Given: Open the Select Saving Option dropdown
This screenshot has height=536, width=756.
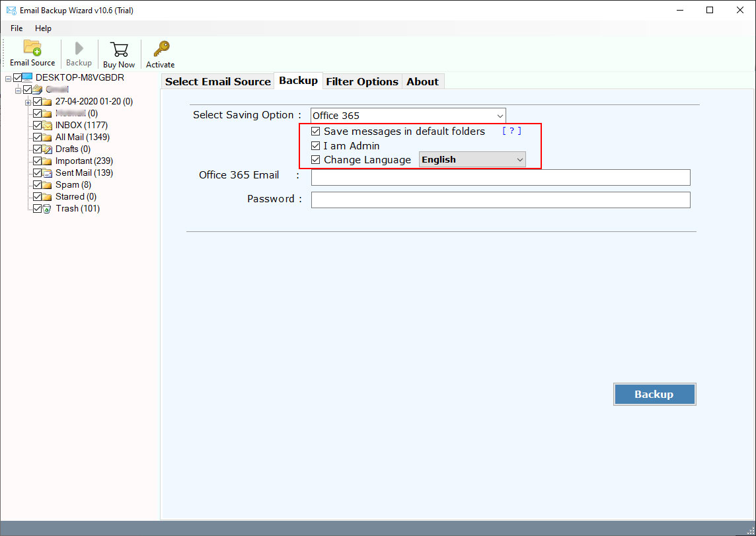Looking at the screenshot, I should tap(408, 116).
